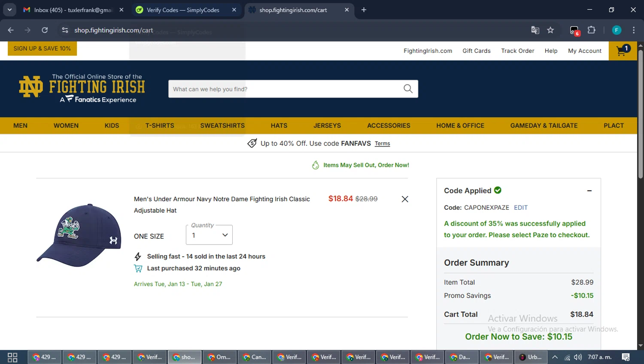Open the notification center icon

point(626,357)
